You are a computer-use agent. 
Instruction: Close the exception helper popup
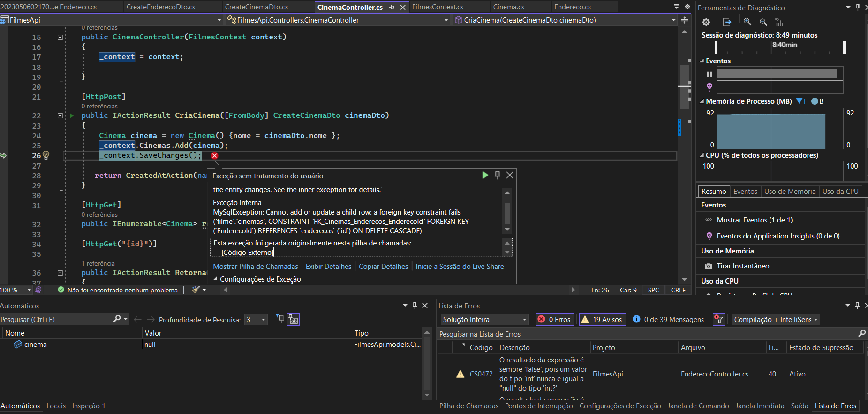[510, 175]
